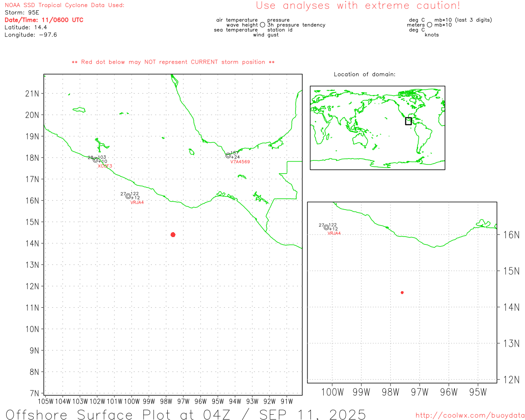This screenshot has width=525, height=420.
Task: Click the '21N' latitude label on main map
Action: [32, 94]
